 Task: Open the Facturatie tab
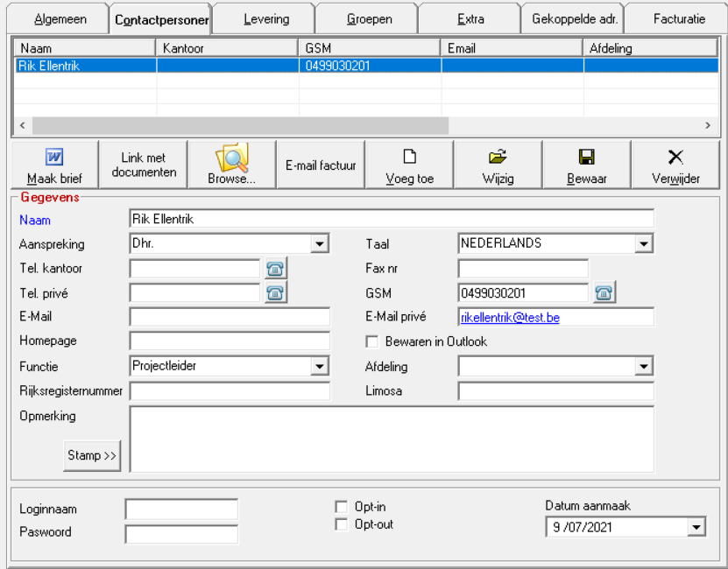tap(678, 19)
